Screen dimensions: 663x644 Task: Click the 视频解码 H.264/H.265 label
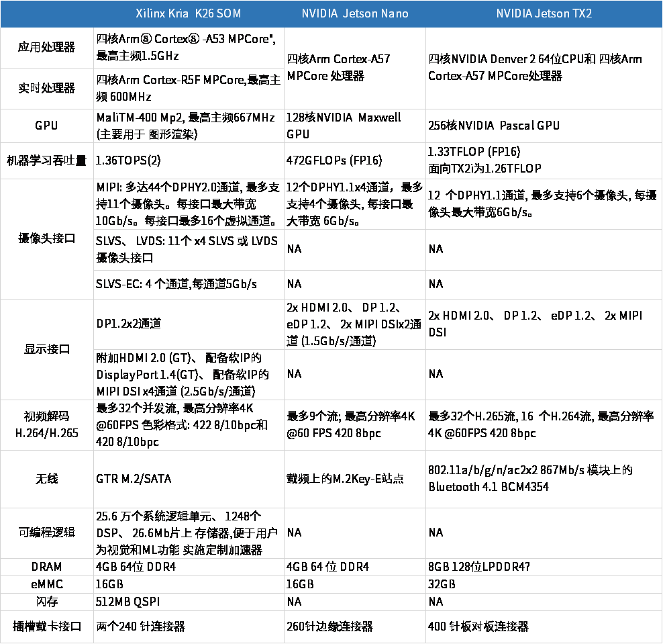click(46, 425)
